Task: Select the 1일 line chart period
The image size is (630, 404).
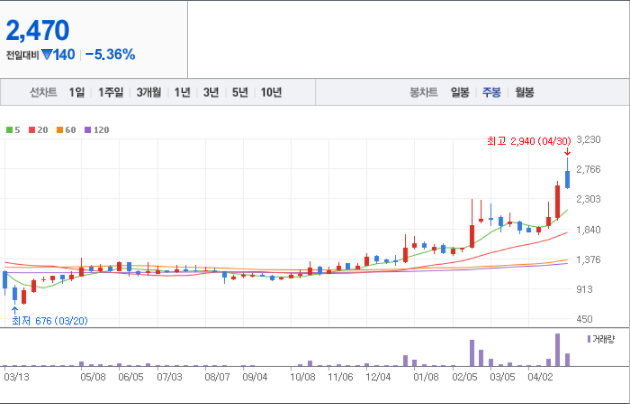Action: [x=77, y=92]
